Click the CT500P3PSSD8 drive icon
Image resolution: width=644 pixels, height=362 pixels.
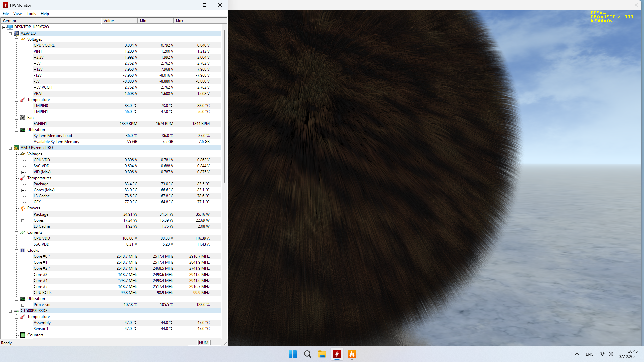16,311
